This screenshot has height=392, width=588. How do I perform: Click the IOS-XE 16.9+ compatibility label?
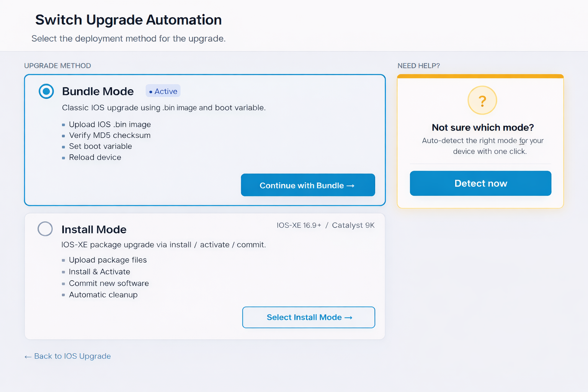pos(298,225)
